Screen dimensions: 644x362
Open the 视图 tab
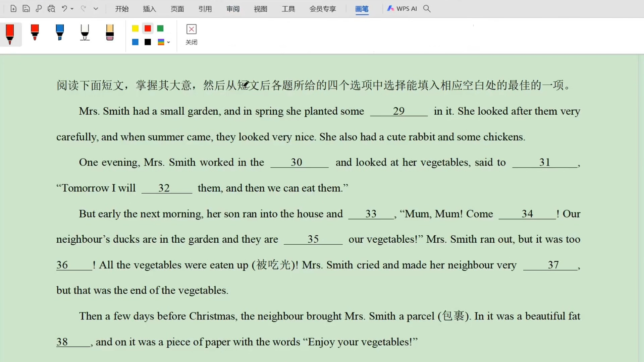[x=261, y=9]
